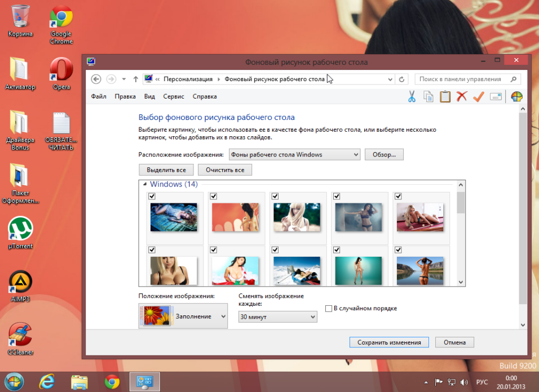Go back with the Back arrow
This screenshot has height=392, width=539.
[x=96, y=79]
